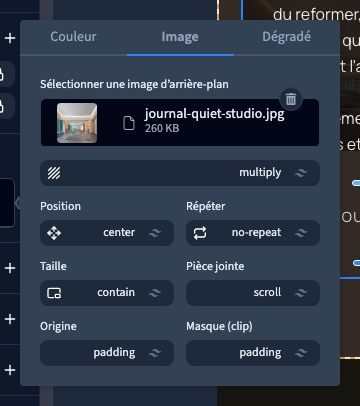This screenshot has height=406, width=360.
Task: Switch to the Couleur tab
Action: click(73, 37)
